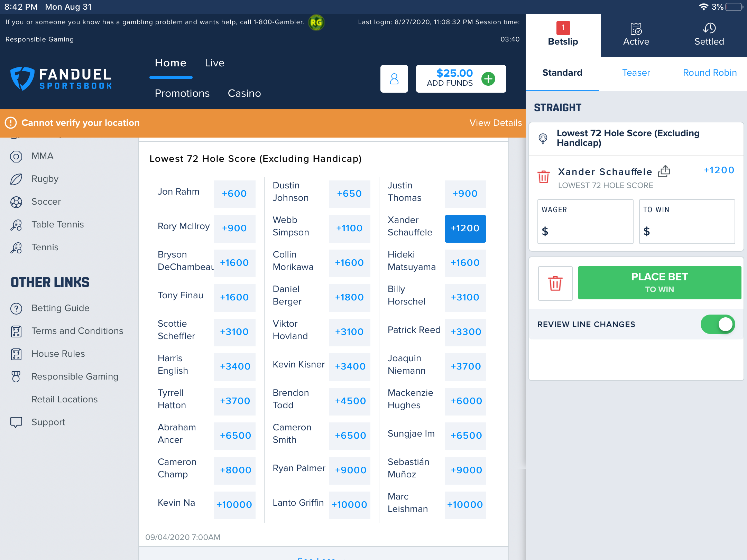Deselect Xander Schauffele +1200 odds
Viewport: 747px width, 560px height.
coord(465,228)
